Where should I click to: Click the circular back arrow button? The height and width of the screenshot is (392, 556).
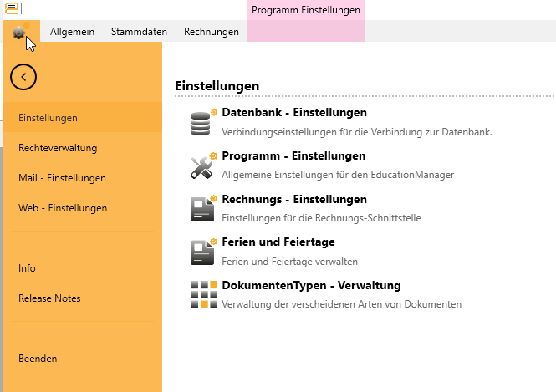(23, 77)
